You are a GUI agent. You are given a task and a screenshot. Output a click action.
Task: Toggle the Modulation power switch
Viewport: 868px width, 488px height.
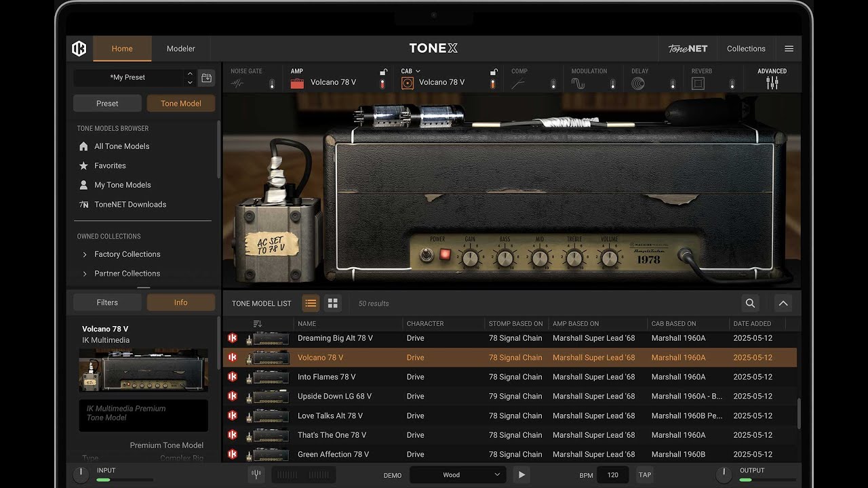[612, 84]
